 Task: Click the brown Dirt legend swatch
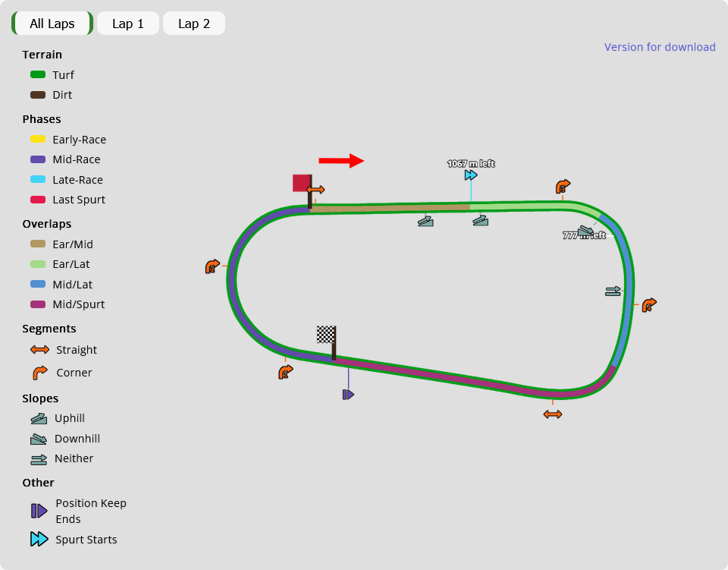[x=38, y=95]
